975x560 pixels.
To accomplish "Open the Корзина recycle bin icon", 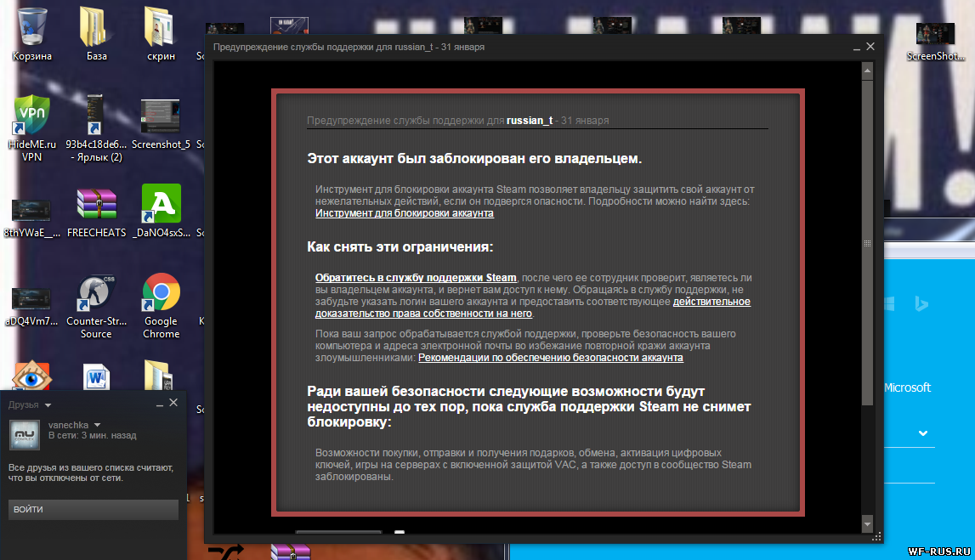I will 31,27.
